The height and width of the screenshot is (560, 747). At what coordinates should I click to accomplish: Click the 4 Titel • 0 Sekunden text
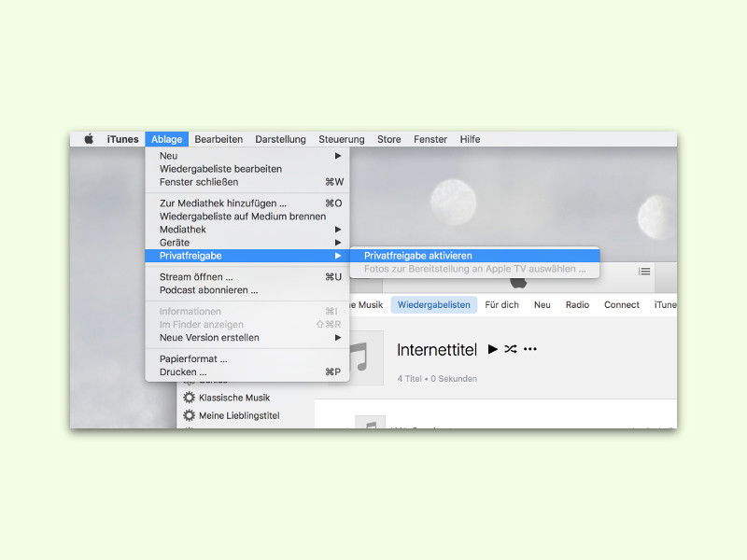(437, 379)
